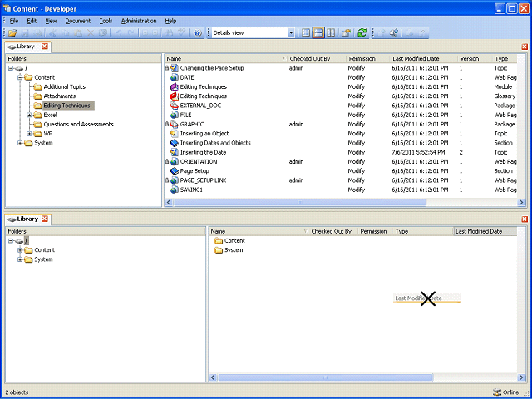Click the Spell check toolbar icon
Screen dimensions: 532x399
click(x=182, y=33)
